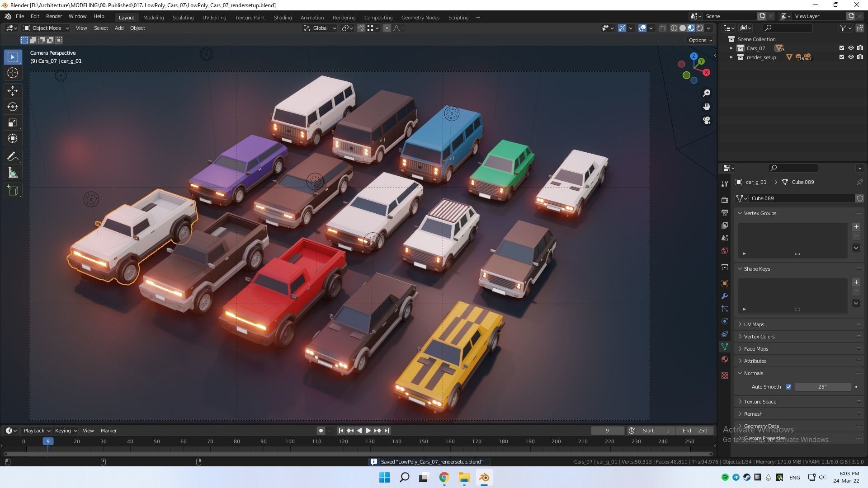Hide Cars_07 collection with eye icon

click(x=850, y=48)
